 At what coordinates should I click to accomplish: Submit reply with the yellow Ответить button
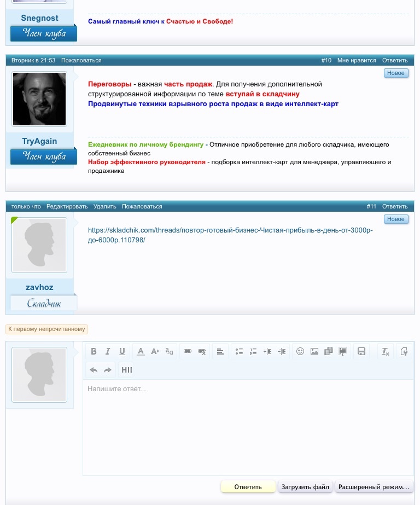point(248,487)
